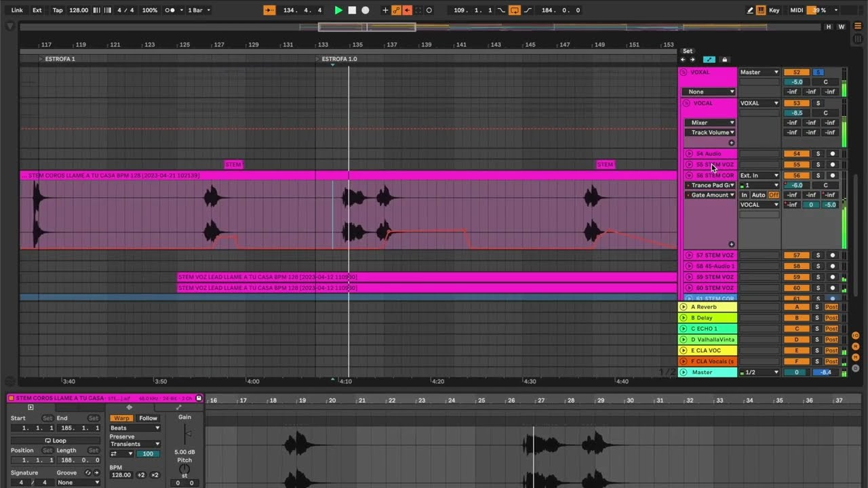Toggle the Automation Arm button
The height and width of the screenshot is (488, 868).
pos(397,10)
